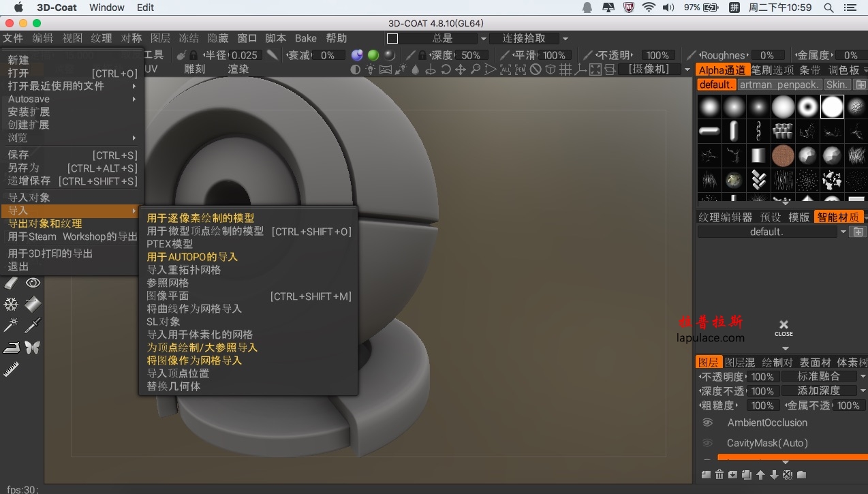Click the grid display icon
Screen dimensions: 868x494
(565, 70)
